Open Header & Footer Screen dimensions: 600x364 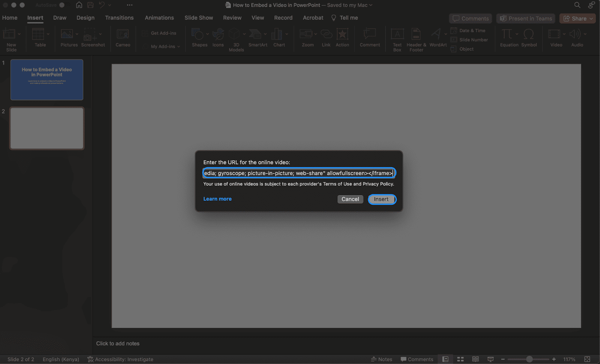click(416, 34)
